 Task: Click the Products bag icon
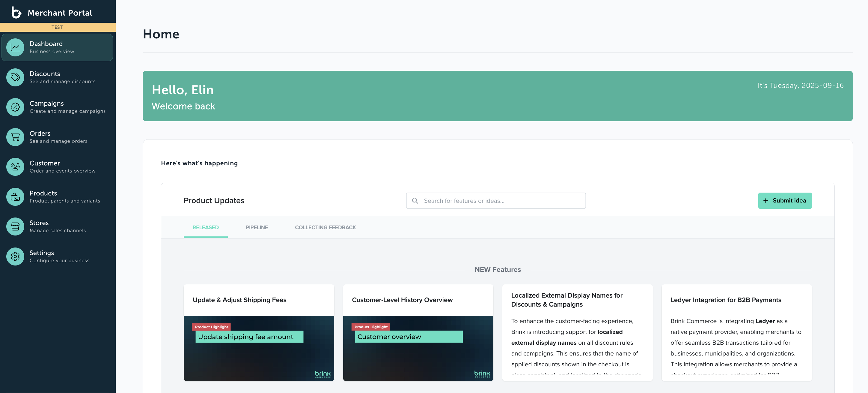point(15,197)
